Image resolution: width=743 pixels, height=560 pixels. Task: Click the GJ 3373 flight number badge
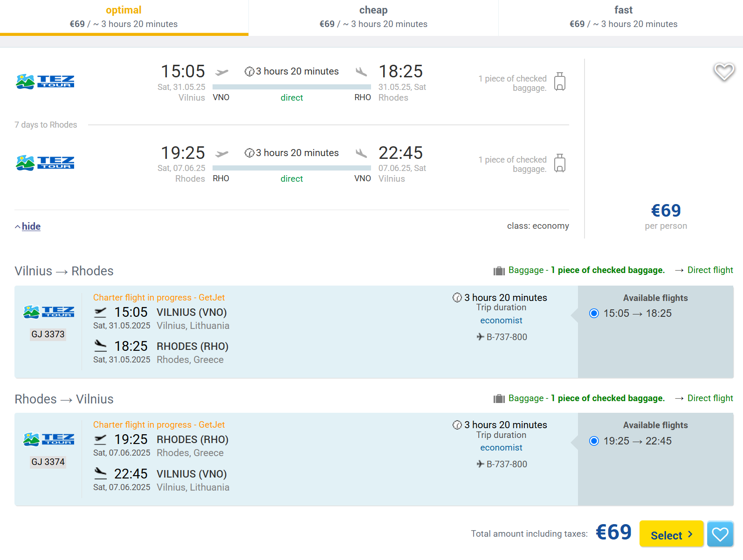tap(48, 335)
